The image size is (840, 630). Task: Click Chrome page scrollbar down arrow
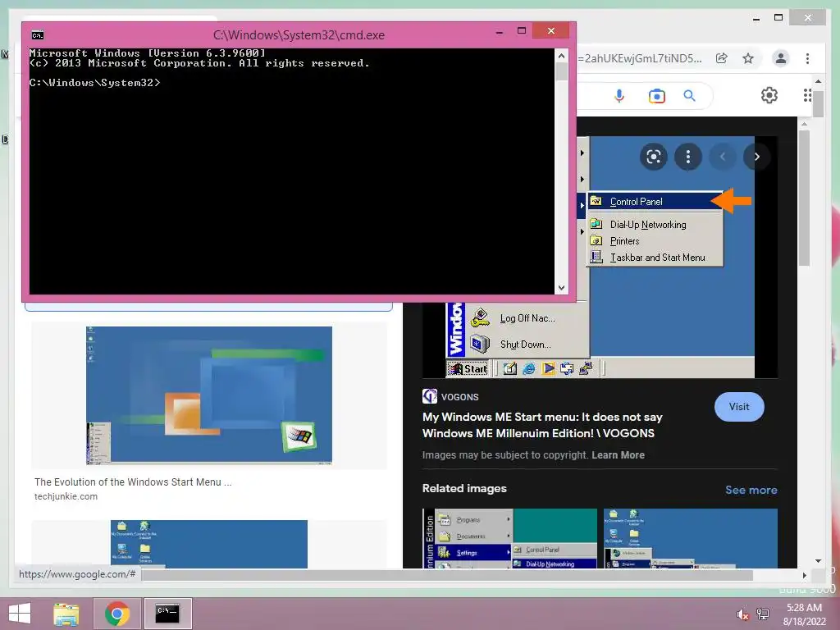(x=818, y=561)
